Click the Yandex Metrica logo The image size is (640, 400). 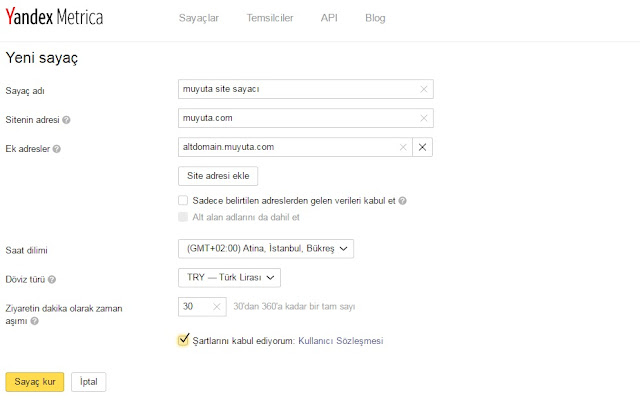pos(54,17)
